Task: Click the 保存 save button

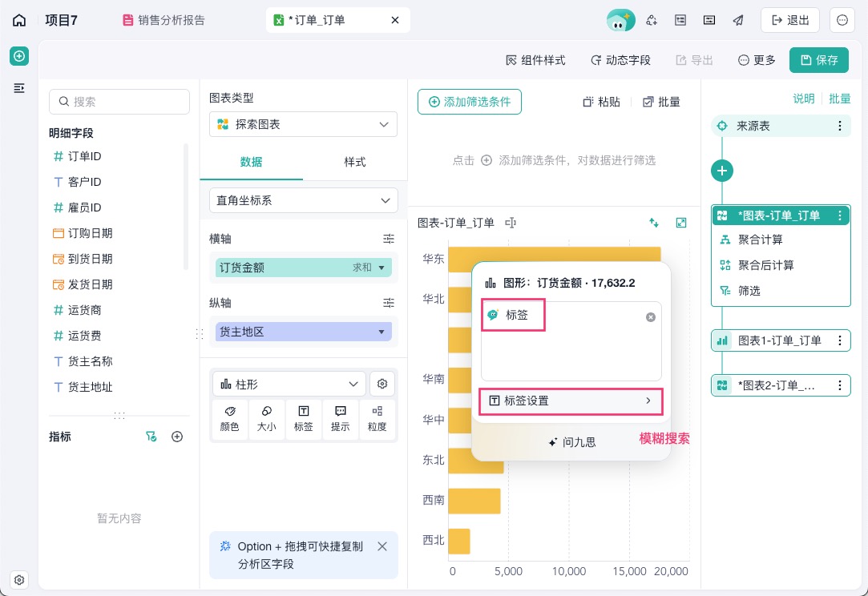Action: click(819, 60)
